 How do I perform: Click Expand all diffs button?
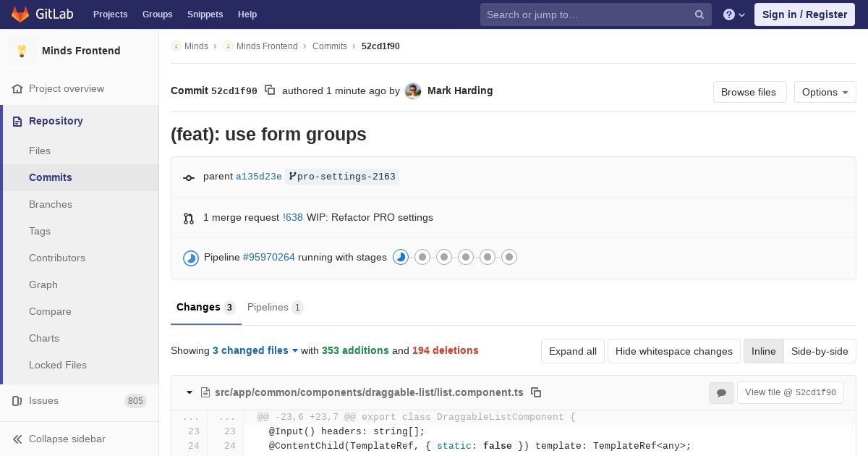(573, 351)
